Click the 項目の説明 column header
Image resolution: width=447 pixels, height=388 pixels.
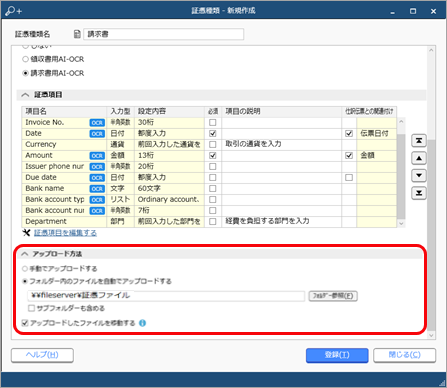[x=282, y=112]
